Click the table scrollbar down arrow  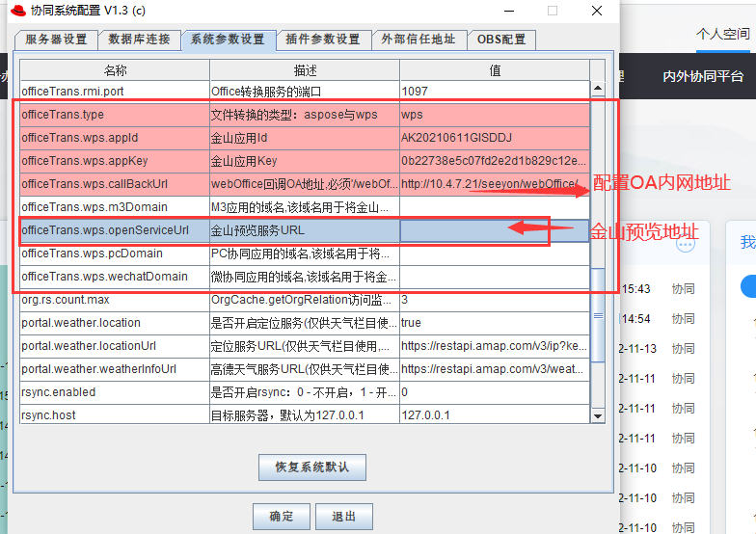click(598, 416)
